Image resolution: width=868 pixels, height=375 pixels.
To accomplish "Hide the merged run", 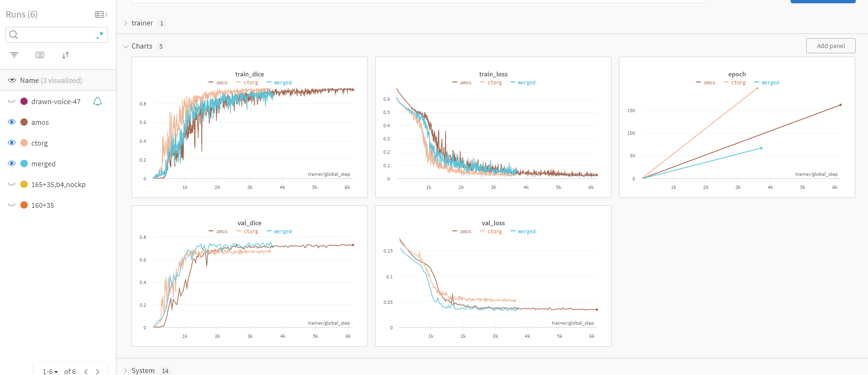I will pos(12,163).
